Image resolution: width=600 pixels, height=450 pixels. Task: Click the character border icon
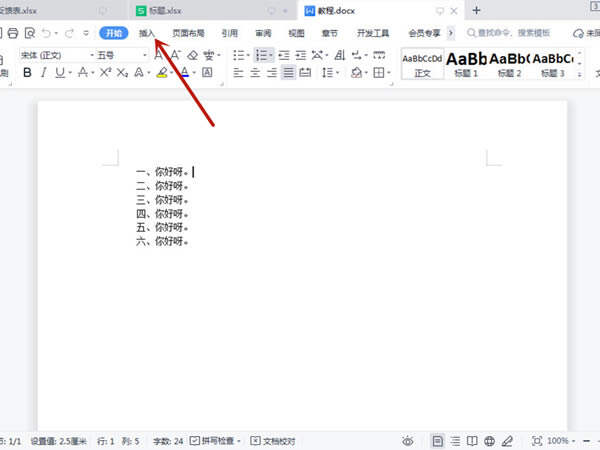pos(207,72)
